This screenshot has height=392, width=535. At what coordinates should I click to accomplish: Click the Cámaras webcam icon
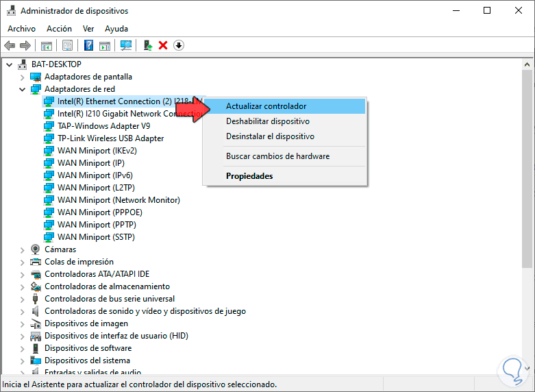tap(35, 249)
